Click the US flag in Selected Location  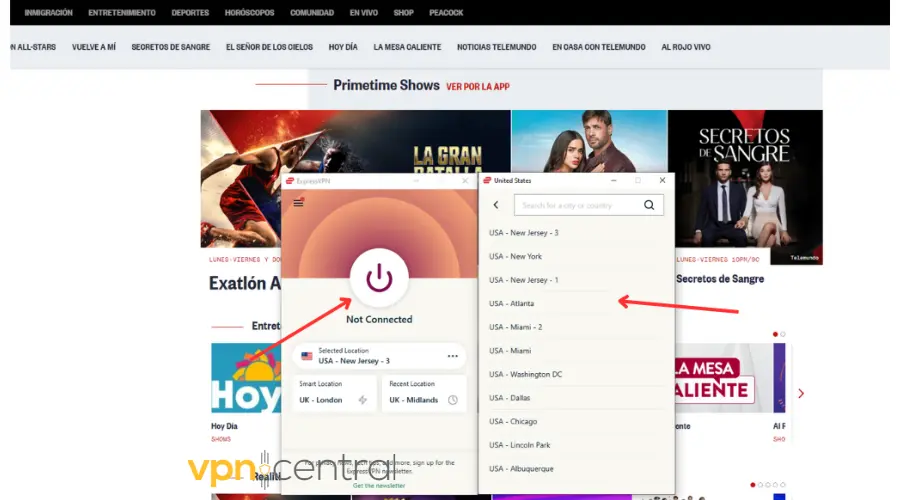click(307, 356)
